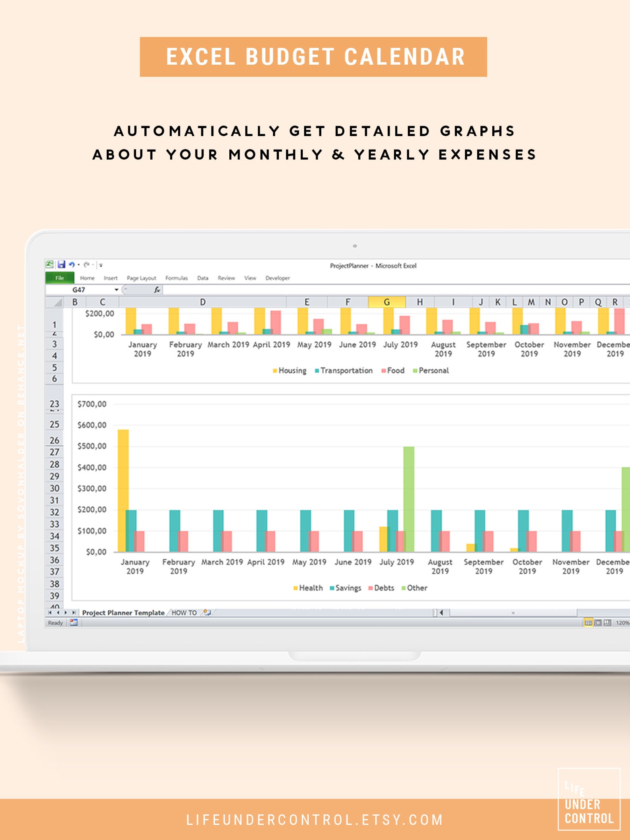630x840 pixels.
Task: Select row 37 header
Action: pyautogui.click(x=54, y=572)
